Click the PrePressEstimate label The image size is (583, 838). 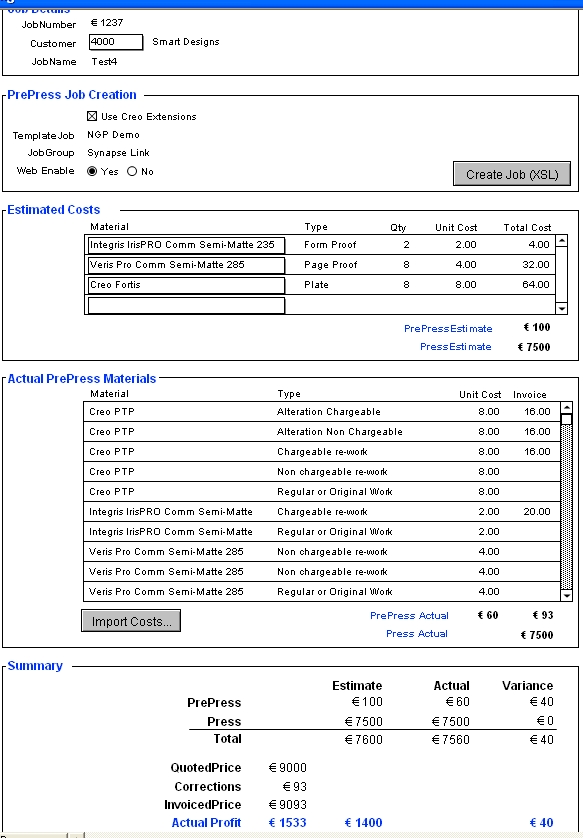(448, 329)
